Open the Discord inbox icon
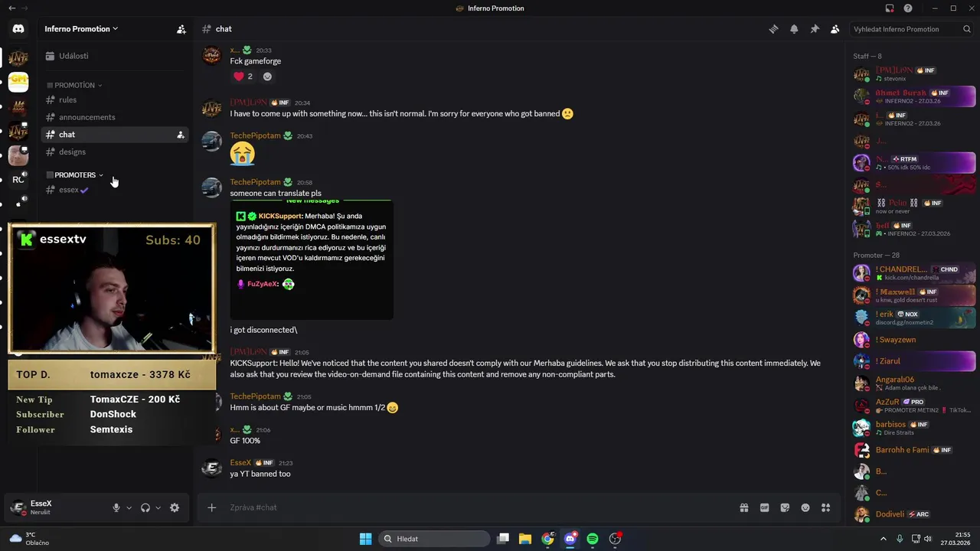Image resolution: width=980 pixels, height=551 pixels. [890, 8]
